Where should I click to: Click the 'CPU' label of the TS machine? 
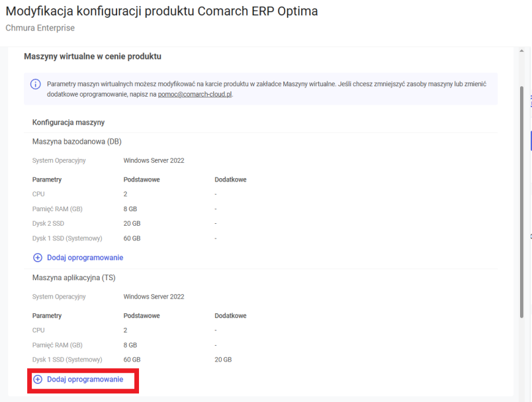pyautogui.click(x=38, y=330)
